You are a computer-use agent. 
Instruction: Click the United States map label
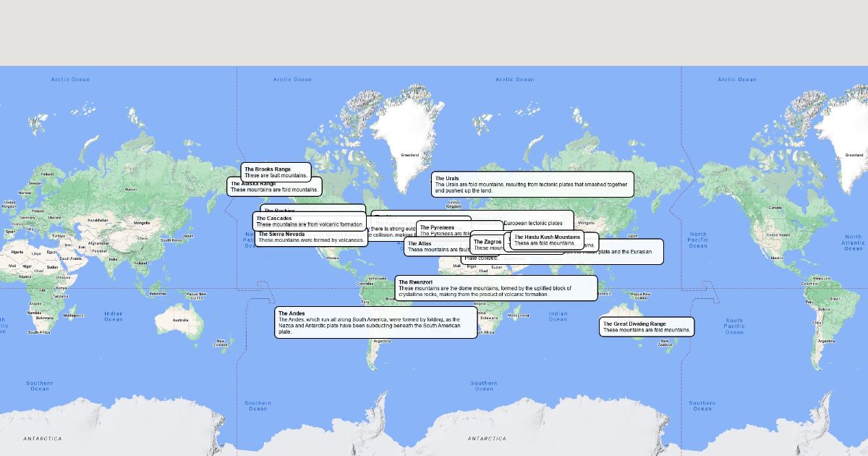click(x=778, y=235)
